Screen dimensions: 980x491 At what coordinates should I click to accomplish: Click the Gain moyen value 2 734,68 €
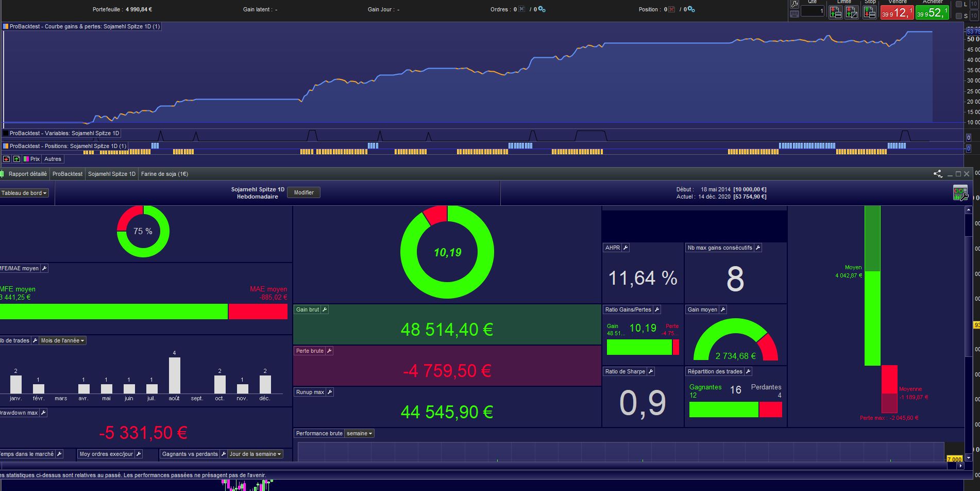[x=735, y=356]
